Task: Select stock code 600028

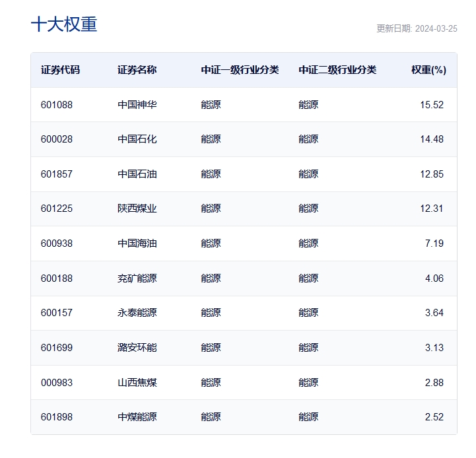Action: point(57,139)
